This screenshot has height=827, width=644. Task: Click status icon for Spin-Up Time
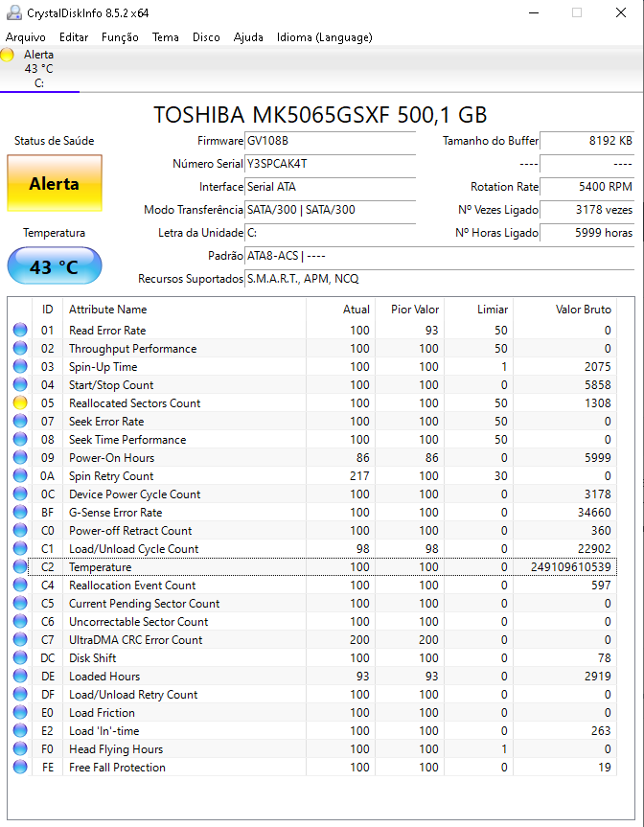[20, 367]
